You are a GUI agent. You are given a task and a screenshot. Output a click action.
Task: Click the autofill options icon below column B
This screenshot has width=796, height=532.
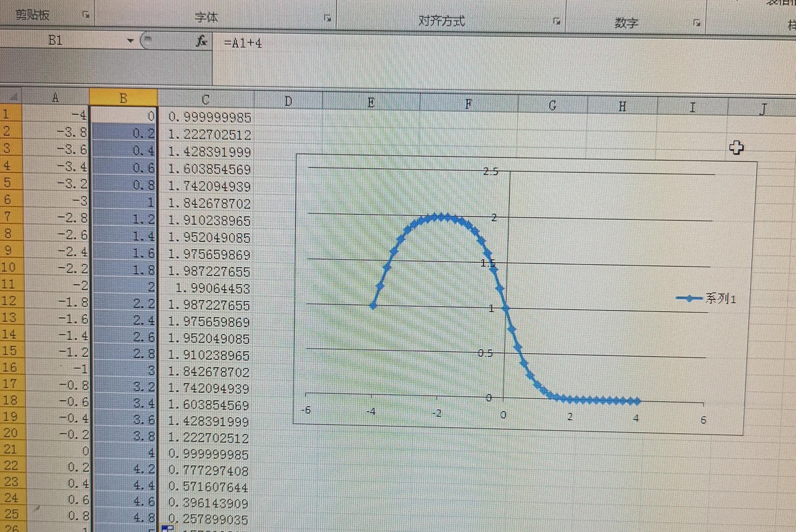[168, 528]
